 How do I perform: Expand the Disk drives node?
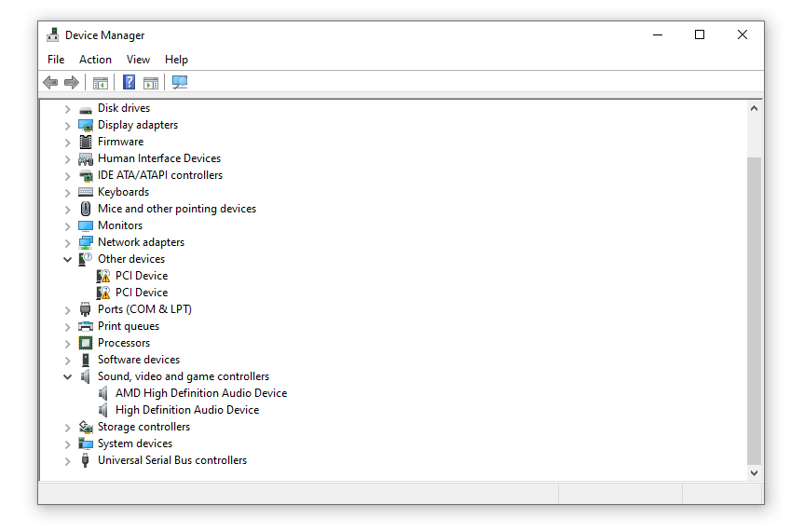(x=68, y=109)
